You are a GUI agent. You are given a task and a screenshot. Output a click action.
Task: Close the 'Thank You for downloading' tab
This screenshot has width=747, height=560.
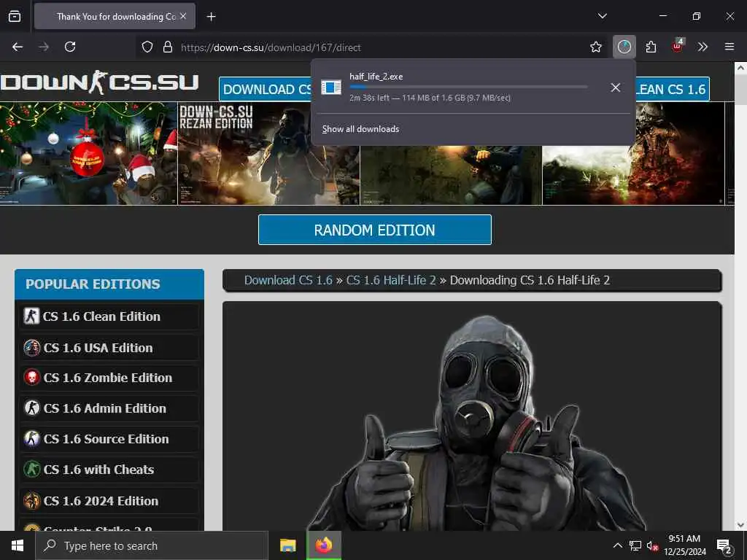(183, 16)
